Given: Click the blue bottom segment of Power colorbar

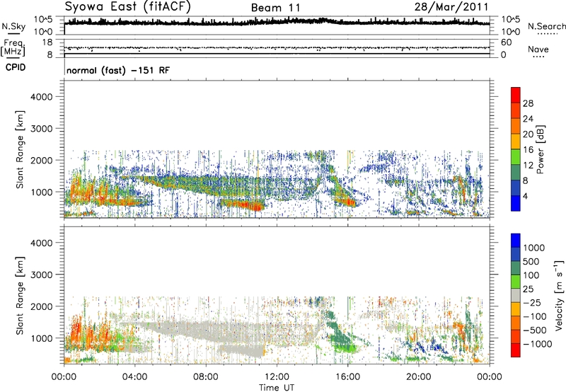Looking at the screenshot, I should [x=516, y=203].
